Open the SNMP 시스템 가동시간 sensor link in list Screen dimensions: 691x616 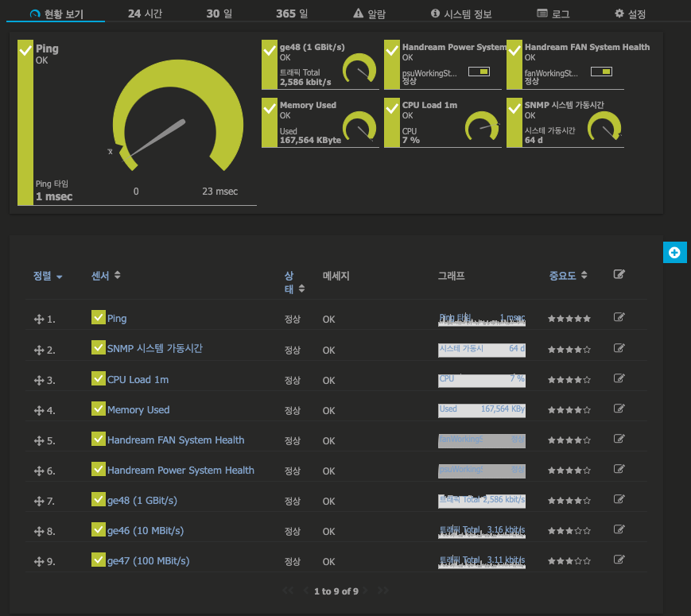[x=155, y=349]
